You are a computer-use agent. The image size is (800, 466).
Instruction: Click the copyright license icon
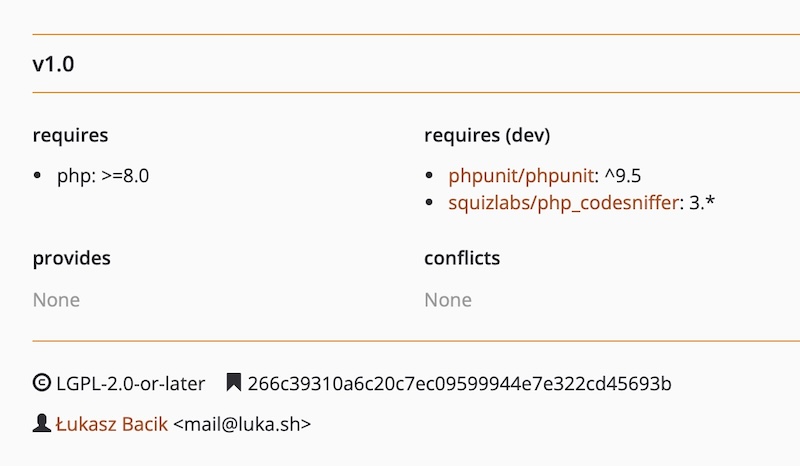click(x=42, y=383)
